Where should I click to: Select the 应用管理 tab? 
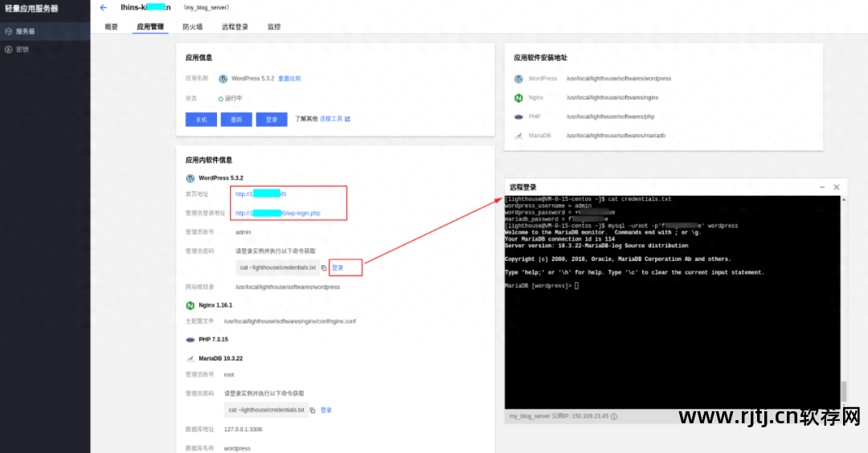click(x=150, y=27)
